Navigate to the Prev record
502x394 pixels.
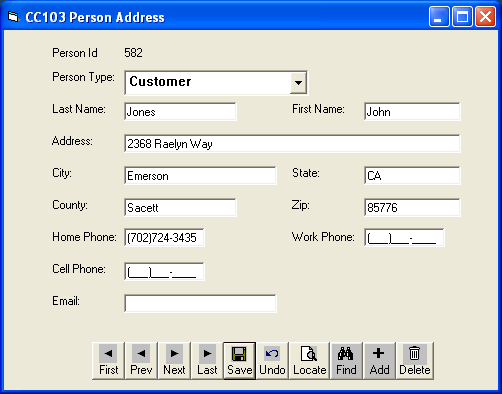point(141,361)
